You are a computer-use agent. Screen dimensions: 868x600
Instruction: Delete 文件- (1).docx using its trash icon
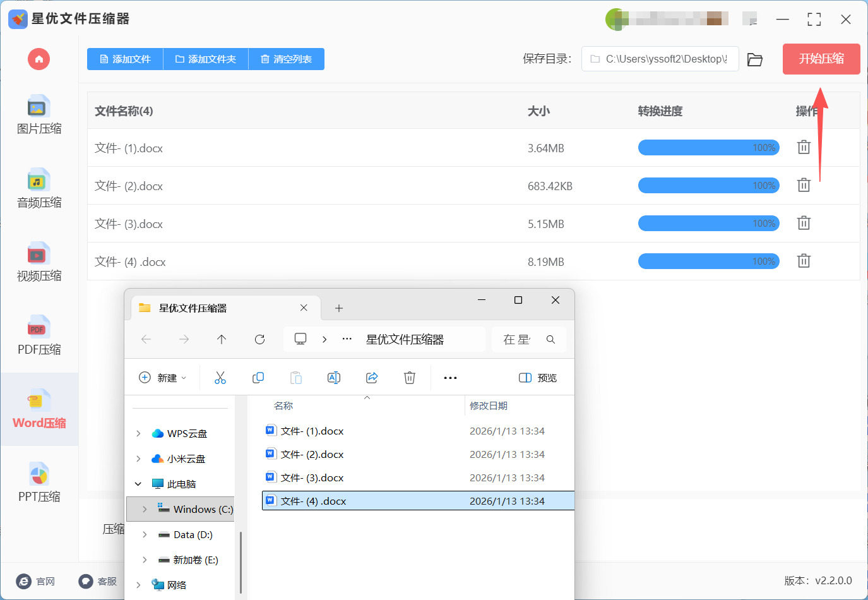(804, 147)
